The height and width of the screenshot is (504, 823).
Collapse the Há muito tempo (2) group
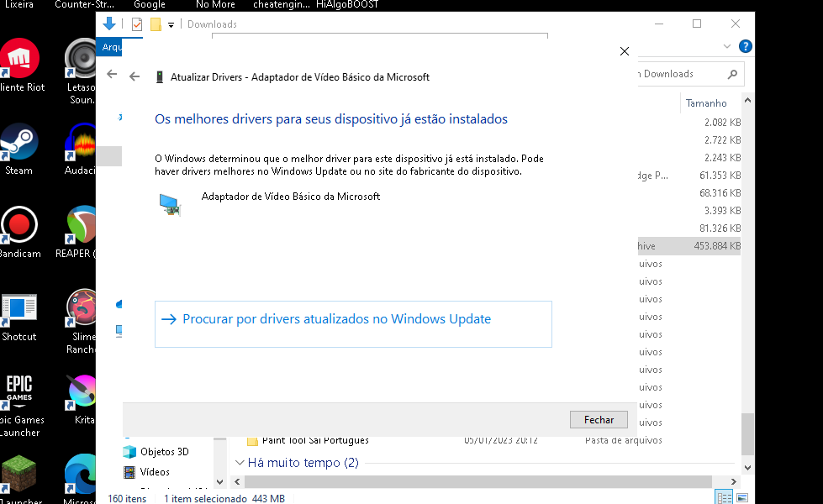pos(240,463)
